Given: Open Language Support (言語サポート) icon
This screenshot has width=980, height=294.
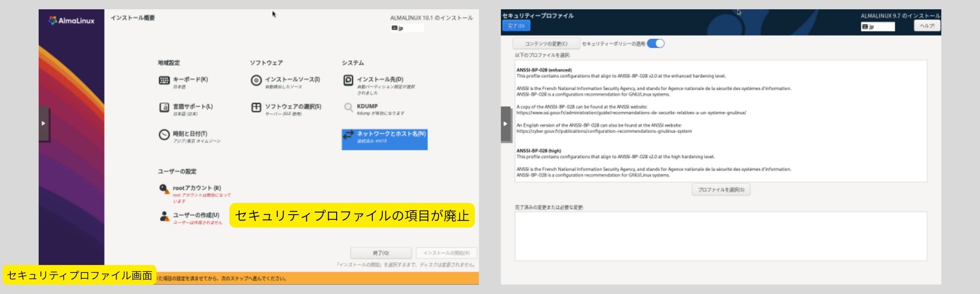Looking at the screenshot, I should click(x=164, y=107).
